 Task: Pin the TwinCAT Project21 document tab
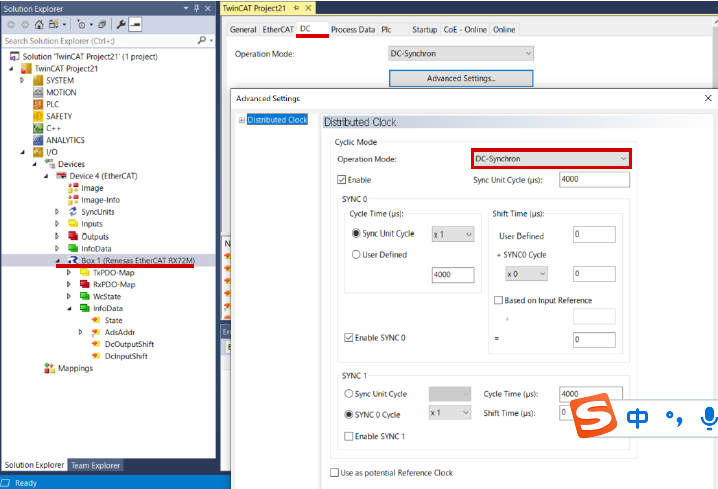[296, 8]
